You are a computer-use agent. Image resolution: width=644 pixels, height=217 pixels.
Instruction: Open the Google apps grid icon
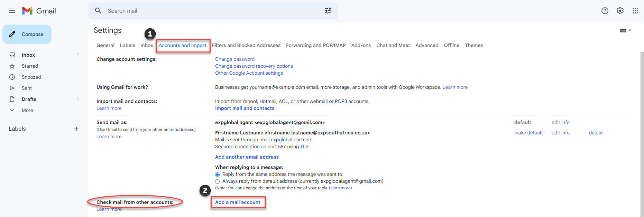(635, 11)
